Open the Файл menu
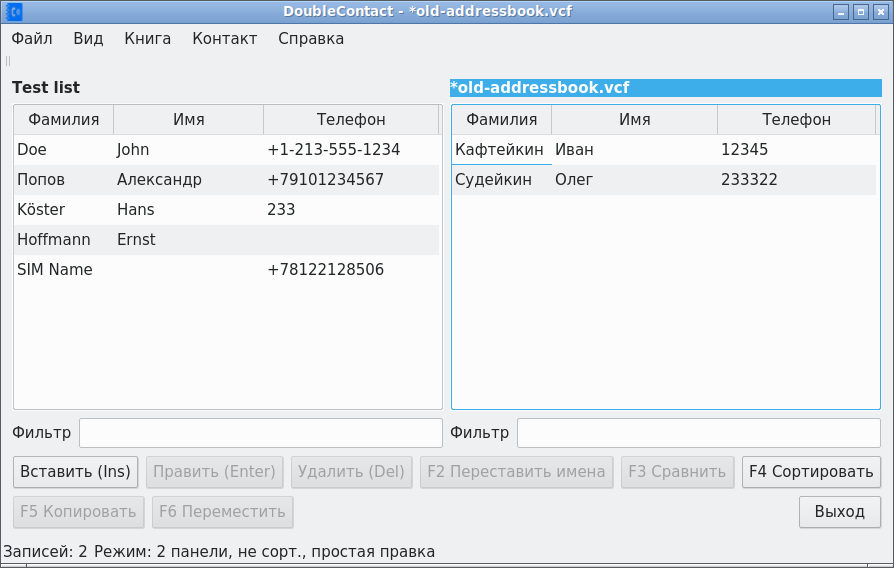 [32, 39]
